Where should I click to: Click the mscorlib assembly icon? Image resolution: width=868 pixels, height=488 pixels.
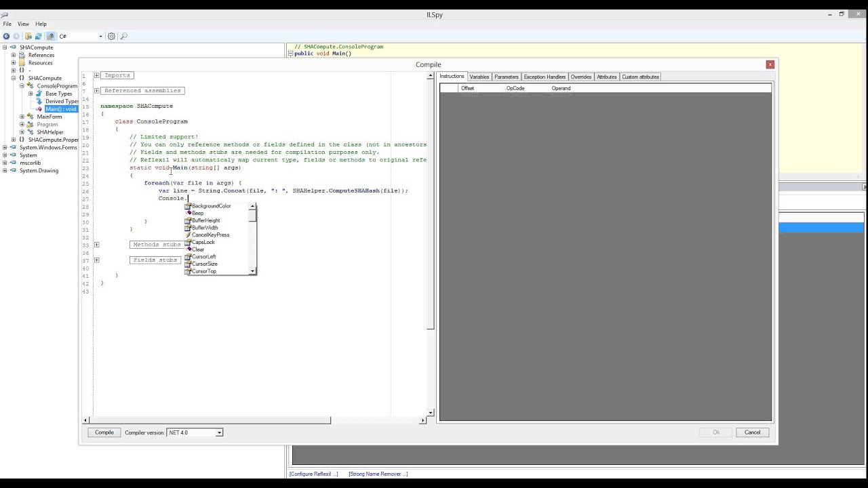click(x=14, y=163)
